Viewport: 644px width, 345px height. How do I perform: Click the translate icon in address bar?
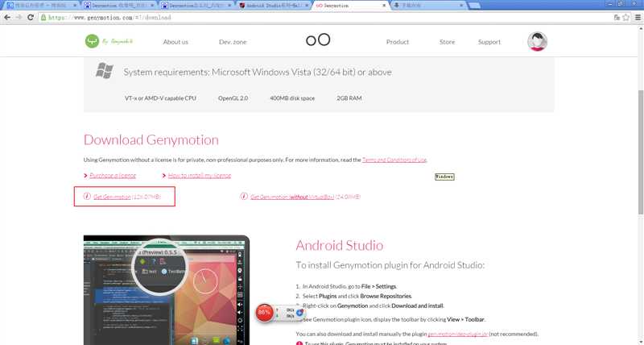[617, 17]
